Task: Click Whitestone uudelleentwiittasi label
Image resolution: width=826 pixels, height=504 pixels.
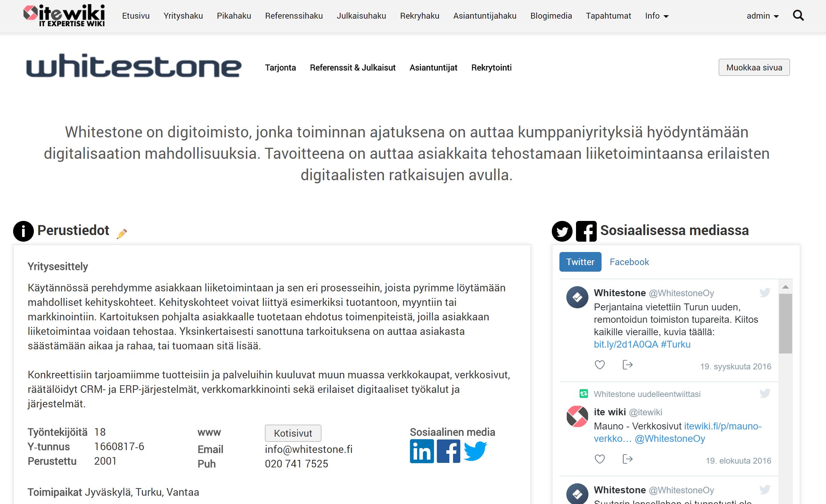Action: (x=647, y=394)
